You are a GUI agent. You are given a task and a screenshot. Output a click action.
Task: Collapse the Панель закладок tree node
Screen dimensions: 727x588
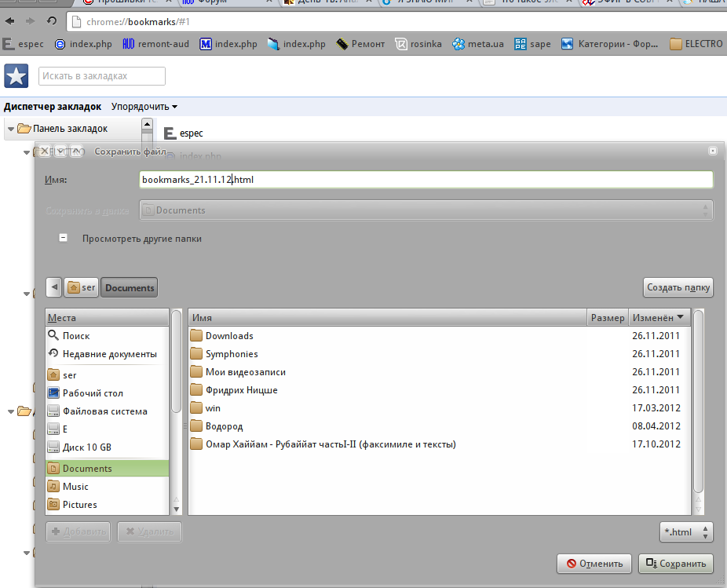pos(11,129)
